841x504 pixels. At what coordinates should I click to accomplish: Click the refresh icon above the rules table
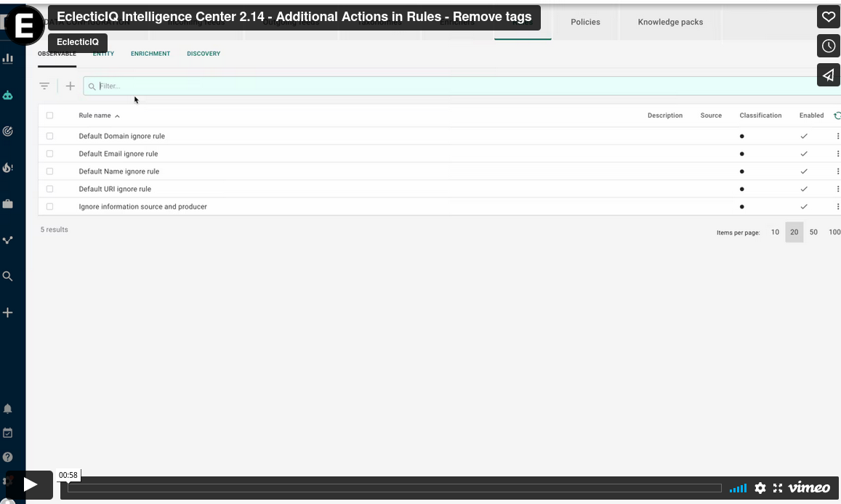pos(837,115)
